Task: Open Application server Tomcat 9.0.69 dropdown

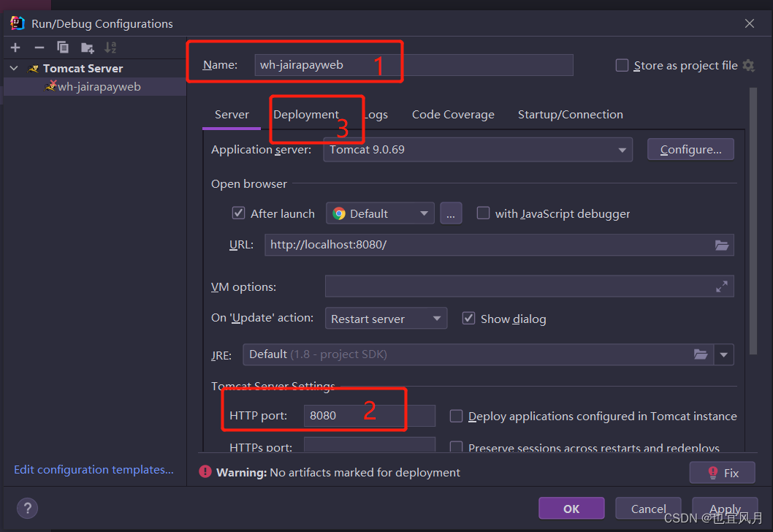Action: [478, 150]
